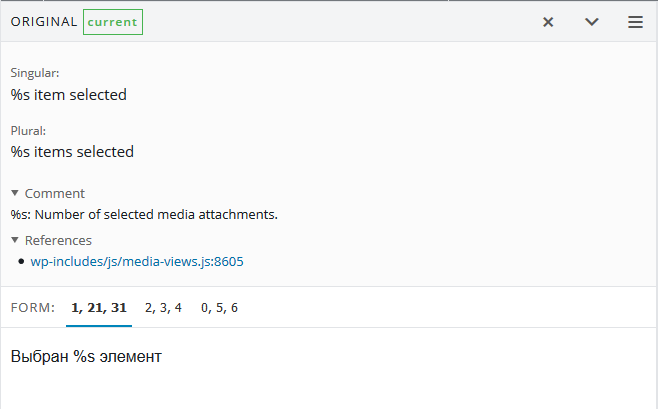Click the "Plural:" label

click(x=29, y=130)
